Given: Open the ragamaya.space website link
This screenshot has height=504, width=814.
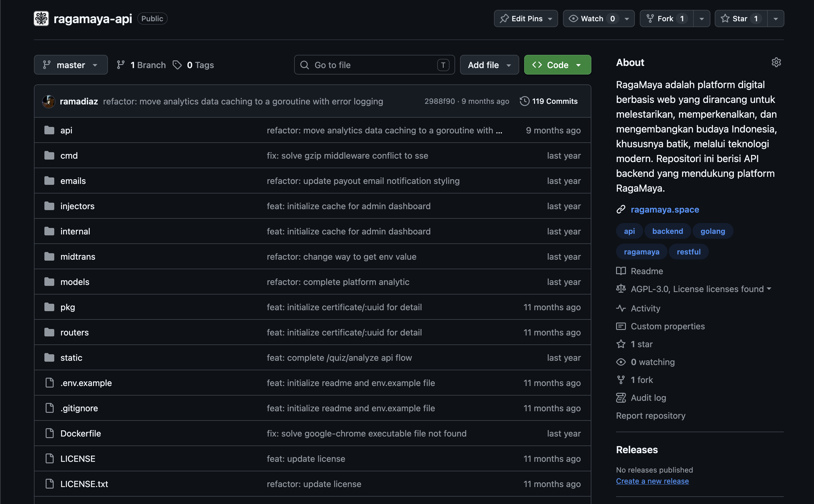Looking at the screenshot, I should [x=665, y=210].
